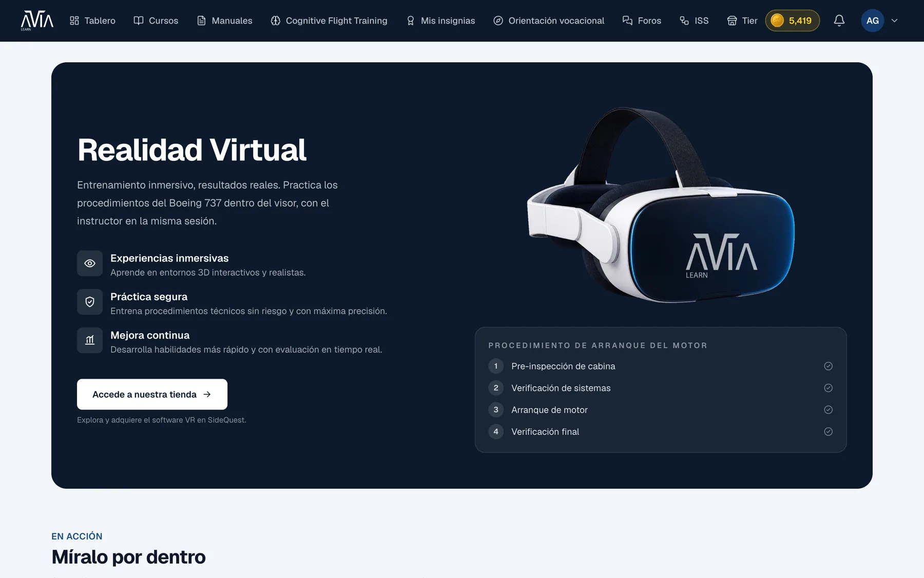Click the SideQuest explanatory note

[x=162, y=420]
